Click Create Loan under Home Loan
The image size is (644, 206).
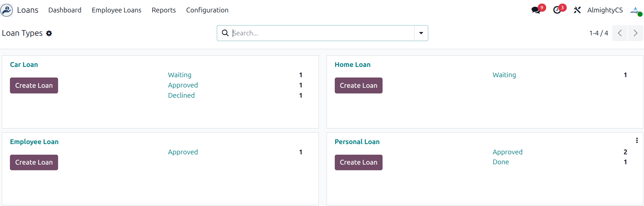click(358, 86)
